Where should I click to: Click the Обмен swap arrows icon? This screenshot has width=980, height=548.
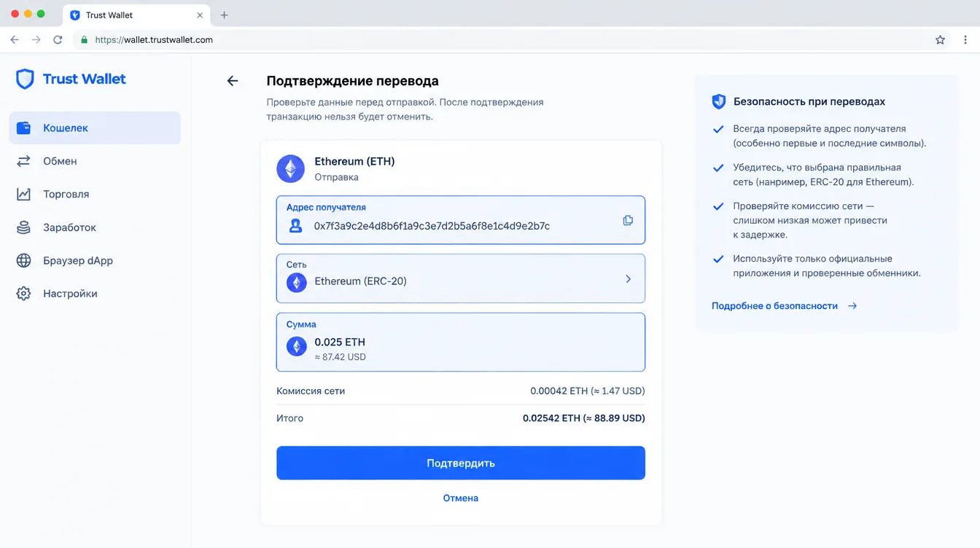point(23,161)
